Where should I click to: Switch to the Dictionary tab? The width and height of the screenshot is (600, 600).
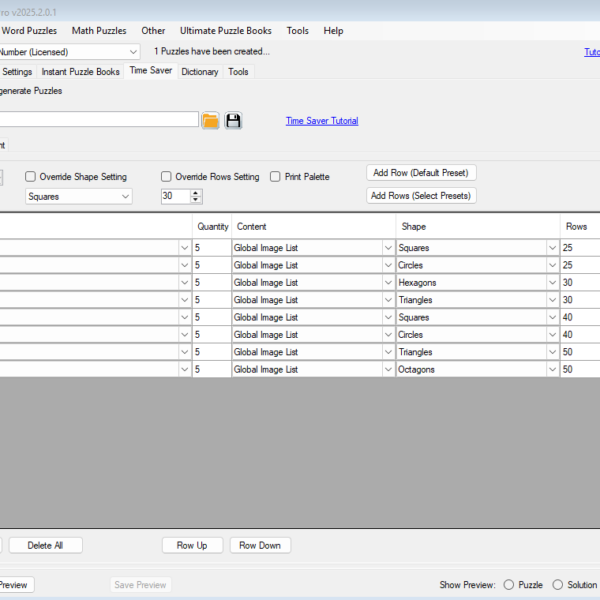point(199,72)
